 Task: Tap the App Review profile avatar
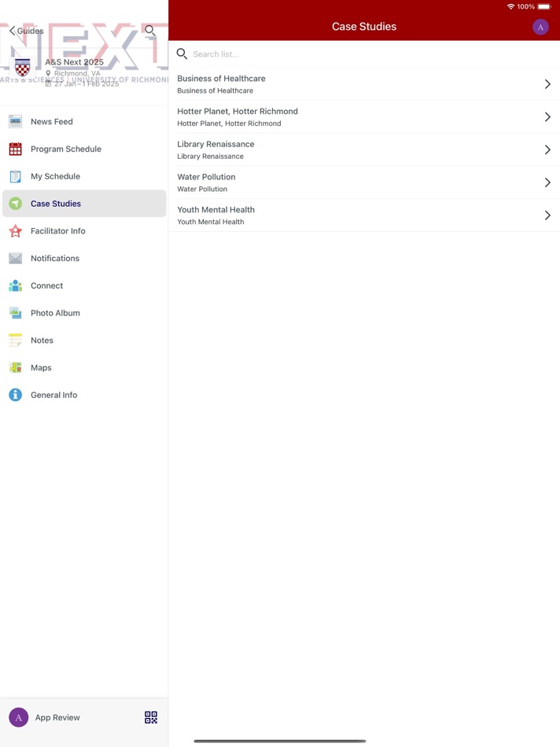[19, 717]
